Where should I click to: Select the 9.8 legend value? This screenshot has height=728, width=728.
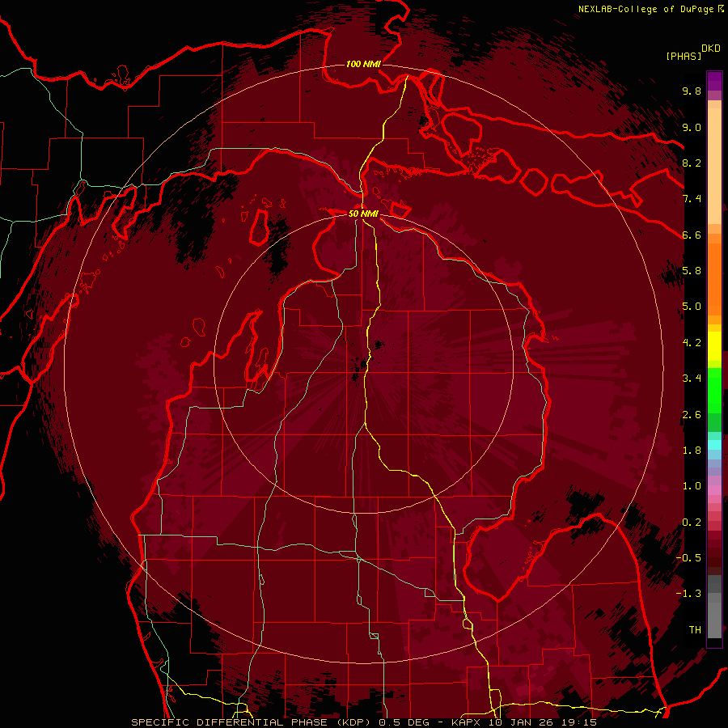[x=692, y=91]
